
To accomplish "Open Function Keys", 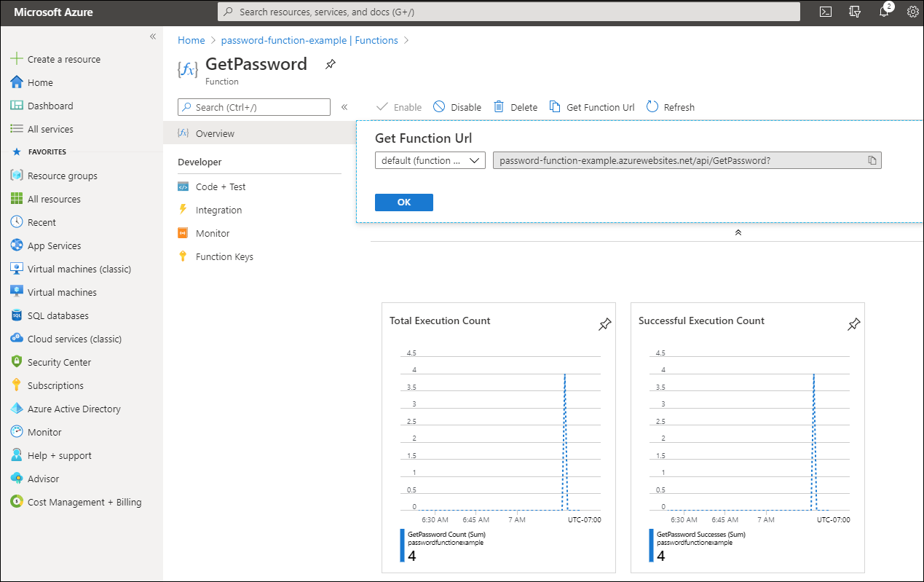I will pos(224,256).
